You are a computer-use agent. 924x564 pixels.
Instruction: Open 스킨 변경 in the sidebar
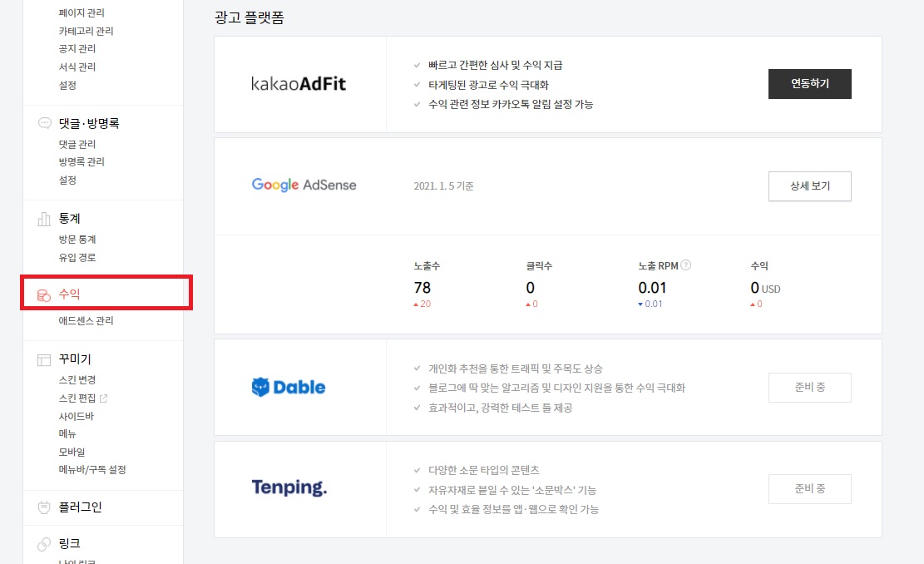(77, 380)
